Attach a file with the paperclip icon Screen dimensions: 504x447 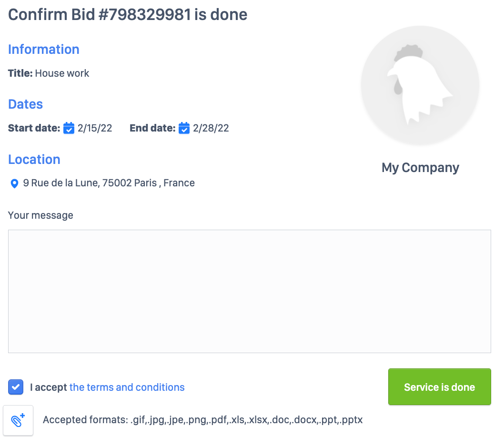[x=18, y=420]
